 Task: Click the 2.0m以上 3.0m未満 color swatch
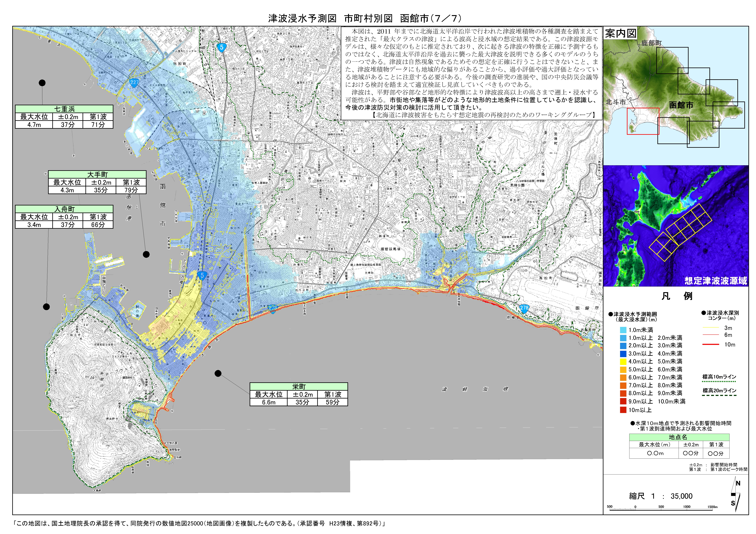click(x=623, y=346)
